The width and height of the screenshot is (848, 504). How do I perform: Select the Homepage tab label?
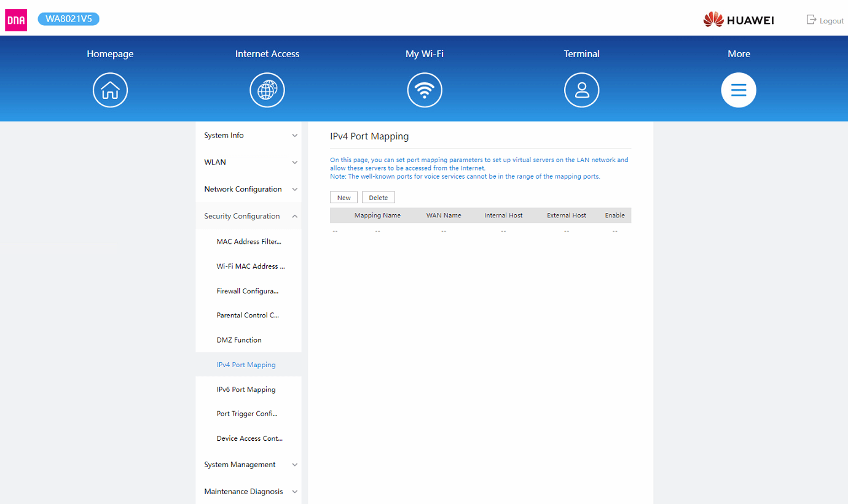click(110, 54)
